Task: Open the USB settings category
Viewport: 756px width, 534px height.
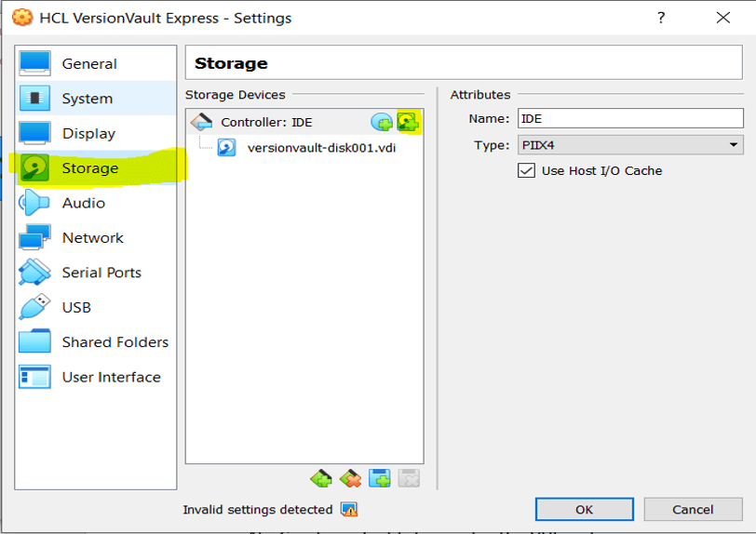Action: (x=96, y=308)
